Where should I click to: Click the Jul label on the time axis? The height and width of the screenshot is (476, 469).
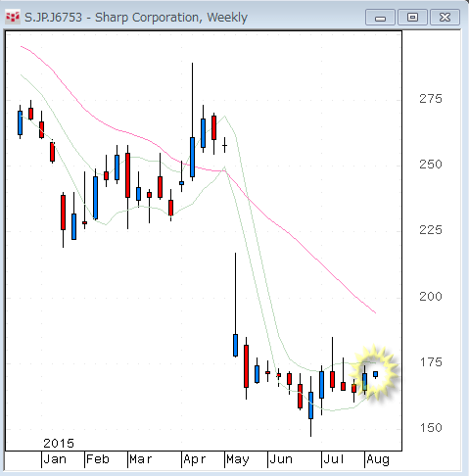point(333,459)
